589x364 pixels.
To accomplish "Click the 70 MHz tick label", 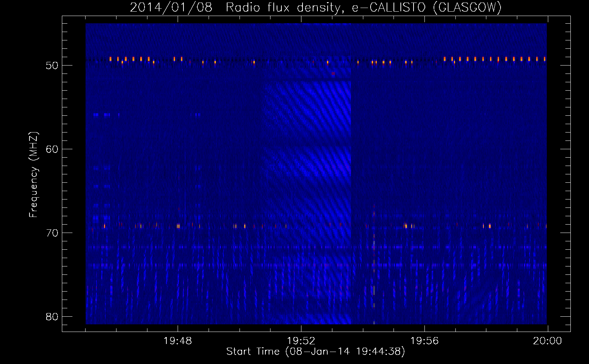I will click(x=52, y=233).
